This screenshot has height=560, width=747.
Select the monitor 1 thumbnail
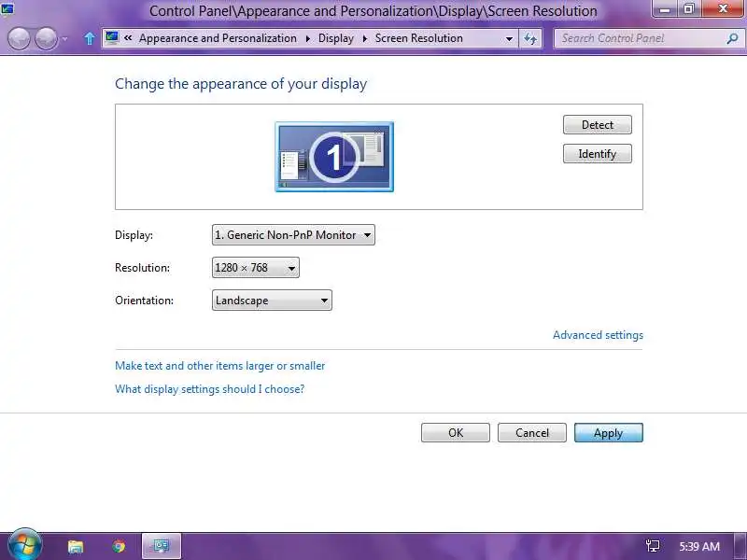click(334, 157)
